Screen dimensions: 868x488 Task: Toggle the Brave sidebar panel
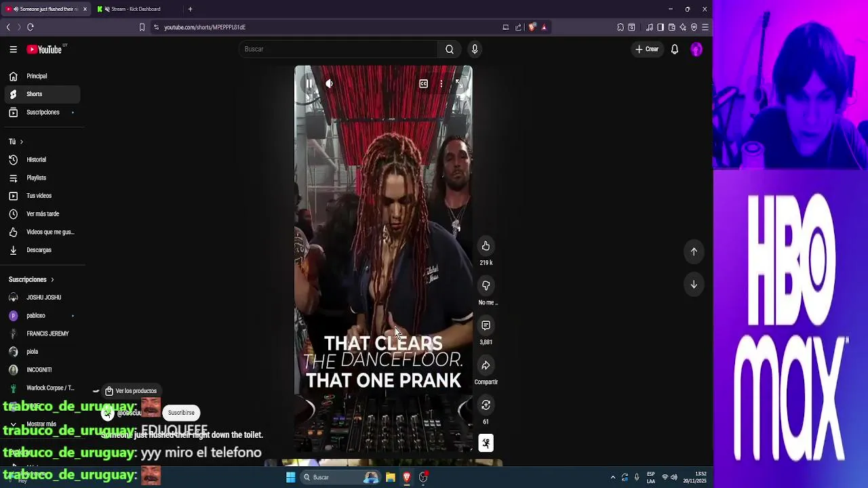tap(660, 27)
